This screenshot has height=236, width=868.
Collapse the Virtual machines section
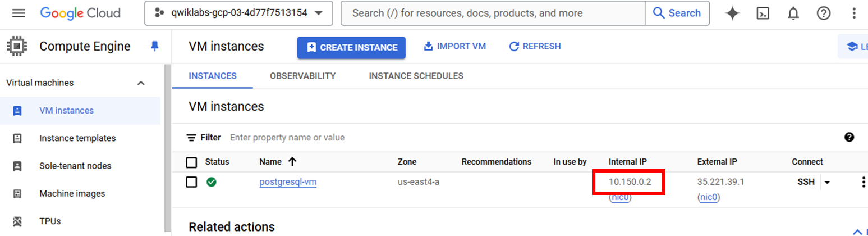coord(141,83)
